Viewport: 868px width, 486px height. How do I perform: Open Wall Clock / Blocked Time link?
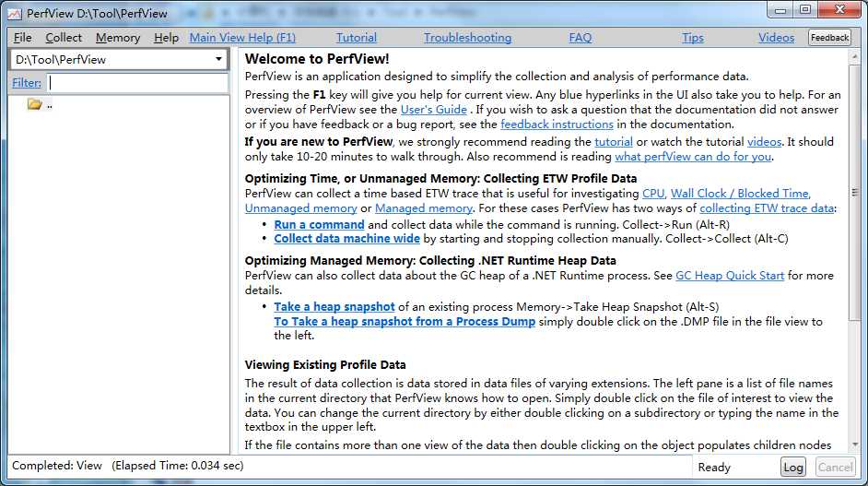[x=740, y=194]
